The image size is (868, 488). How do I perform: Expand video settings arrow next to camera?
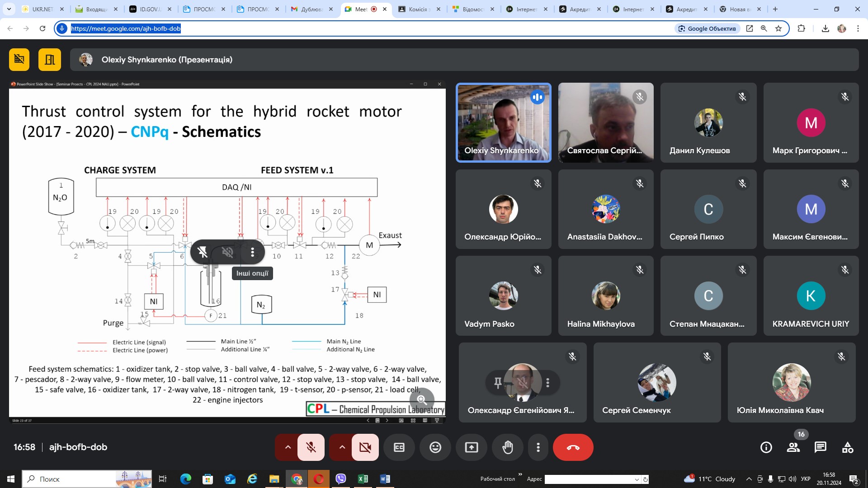pyautogui.click(x=342, y=447)
